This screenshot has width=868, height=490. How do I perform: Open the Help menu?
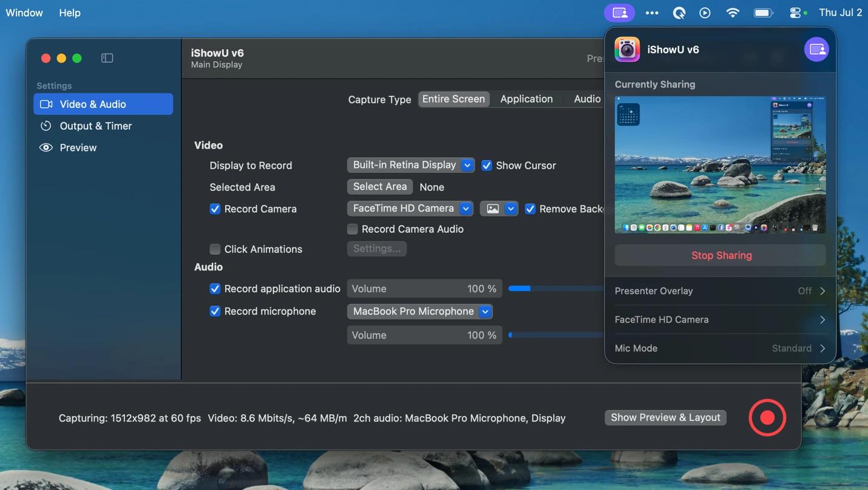70,13
